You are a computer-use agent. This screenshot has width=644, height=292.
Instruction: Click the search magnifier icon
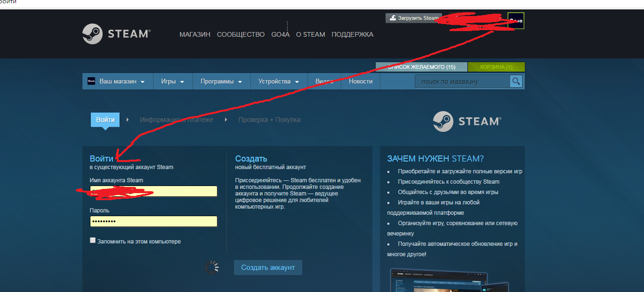coord(516,81)
